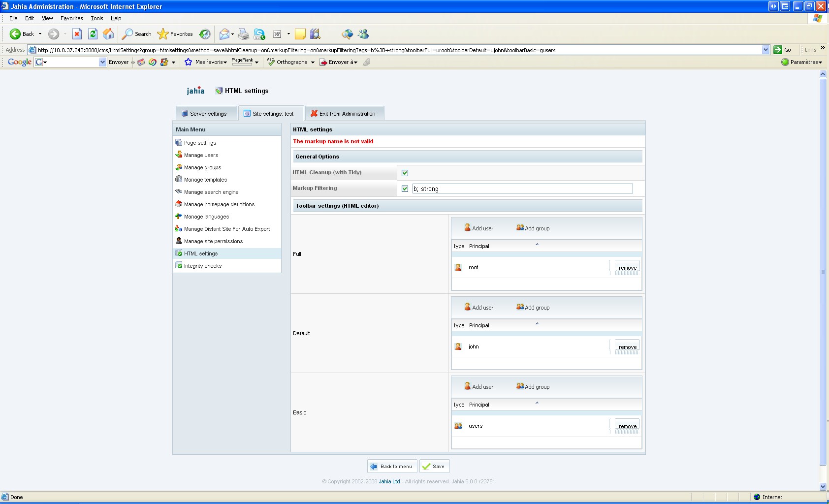Click the Manage homepage definitions icon

pyautogui.click(x=179, y=204)
